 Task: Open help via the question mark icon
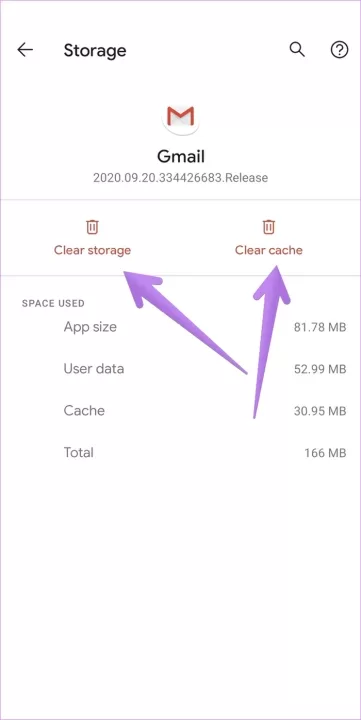(339, 50)
